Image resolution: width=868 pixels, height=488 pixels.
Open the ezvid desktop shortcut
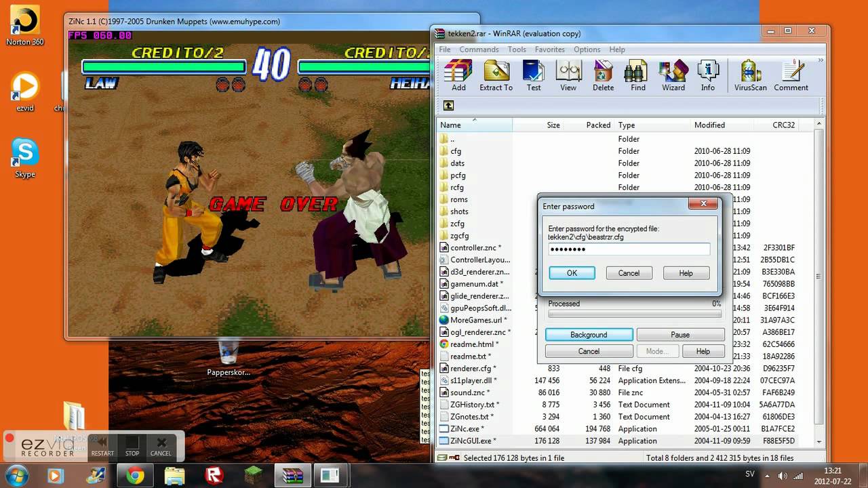pos(25,91)
